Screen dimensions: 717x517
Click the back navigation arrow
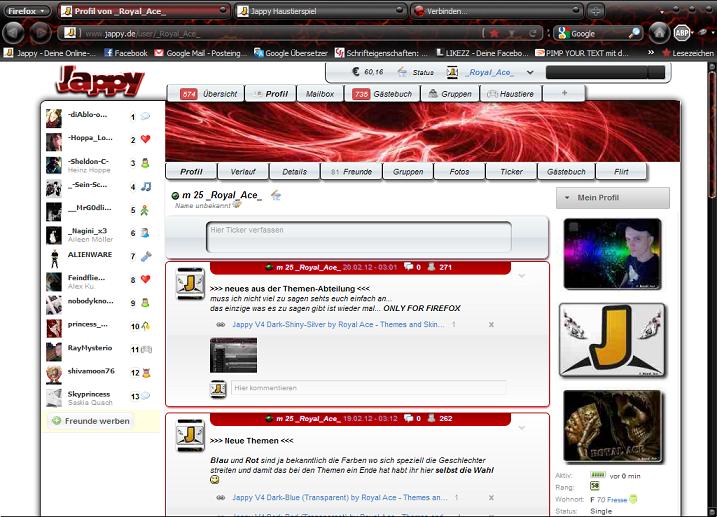coord(14,32)
